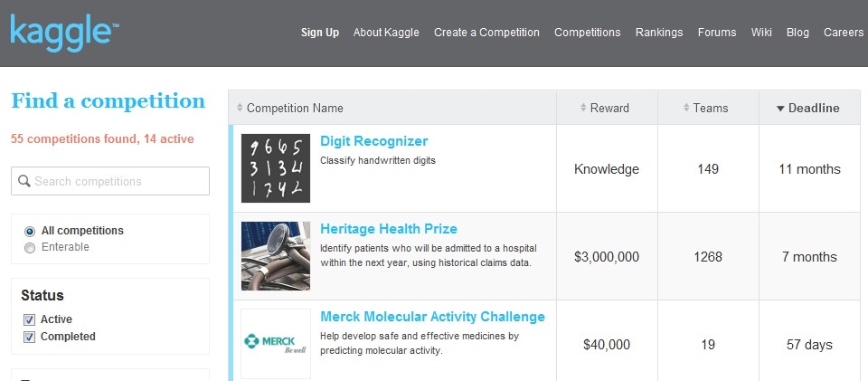
Task: Open Digit Recognizer thumbnail image
Action: coord(276,168)
